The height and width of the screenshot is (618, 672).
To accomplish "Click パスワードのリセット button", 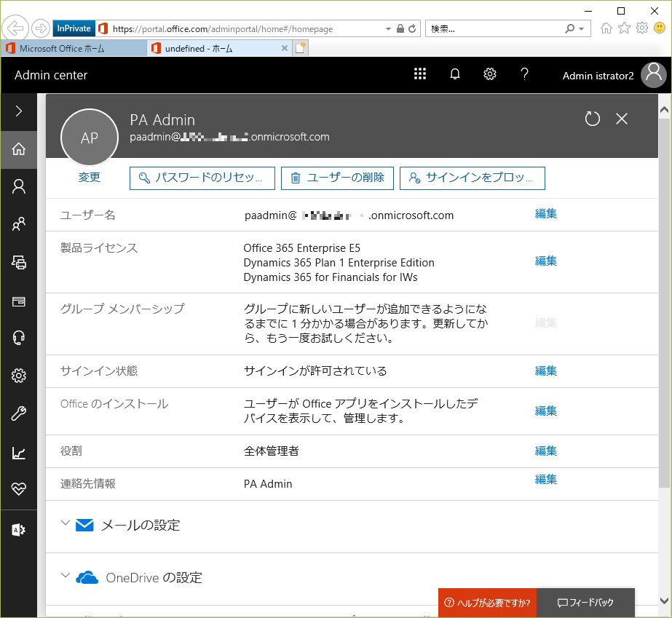I will (202, 178).
